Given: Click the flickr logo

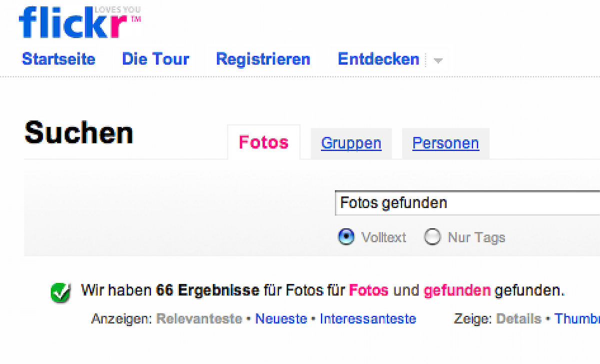Looking at the screenshot, I should point(72,22).
